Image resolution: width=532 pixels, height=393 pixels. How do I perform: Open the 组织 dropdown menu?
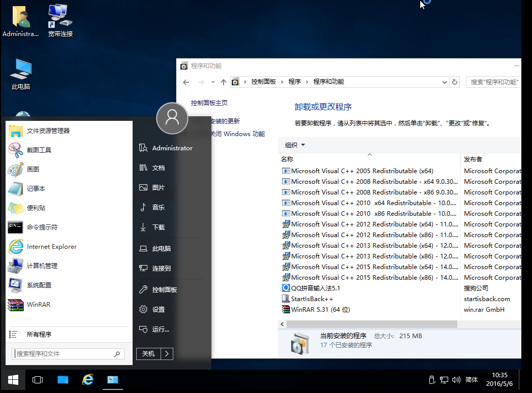295,145
